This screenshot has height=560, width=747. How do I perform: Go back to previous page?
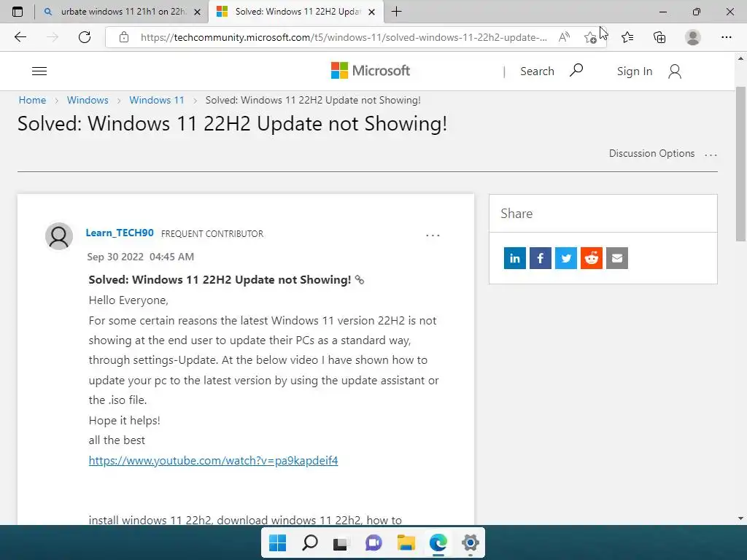pyautogui.click(x=20, y=37)
